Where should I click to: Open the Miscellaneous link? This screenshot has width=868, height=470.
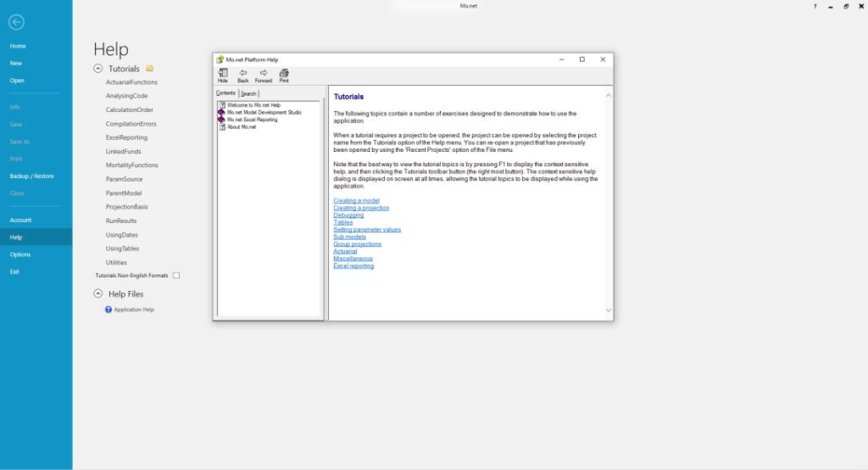353,258
